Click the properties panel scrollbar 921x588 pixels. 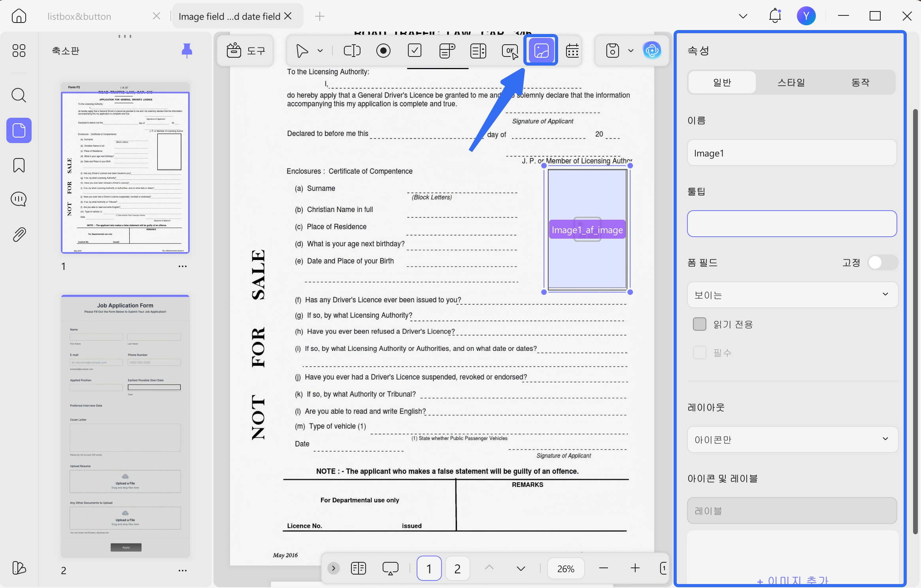(x=915, y=321)
